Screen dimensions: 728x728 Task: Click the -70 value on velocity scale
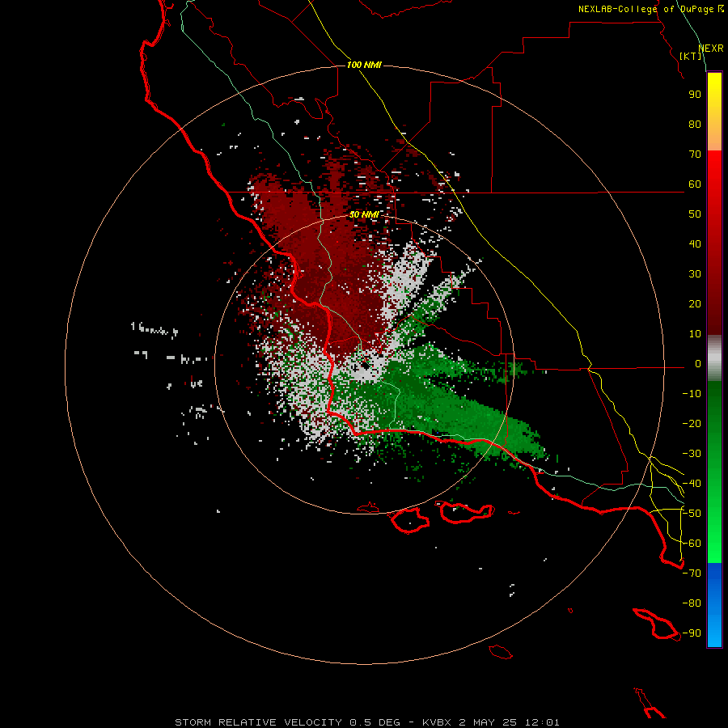tap(692, 574)
